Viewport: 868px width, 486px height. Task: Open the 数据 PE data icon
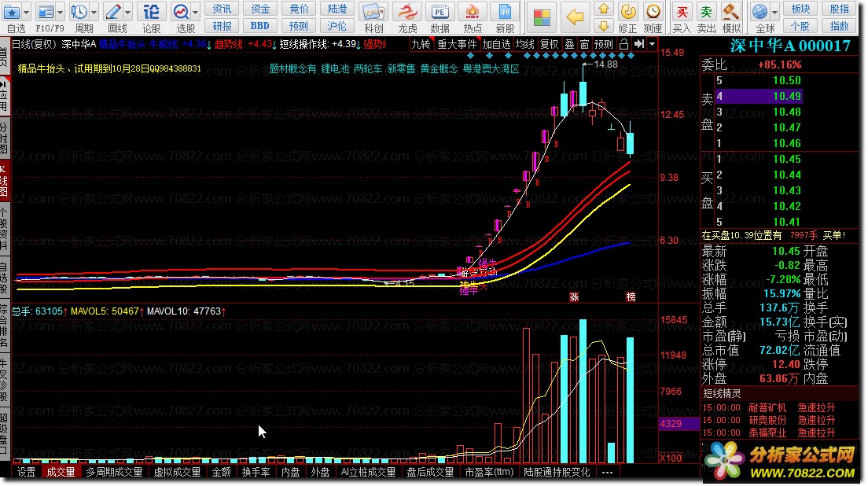click(440, 12)
